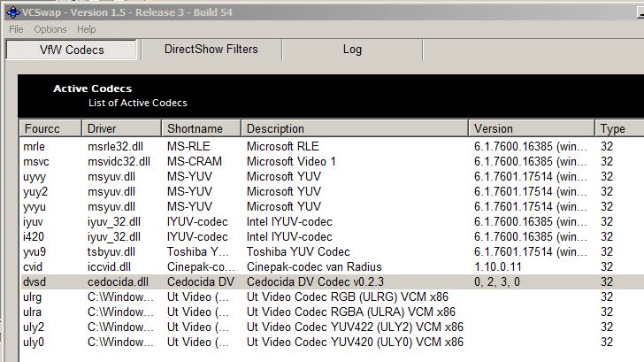Click the Microsoft RLE description
Screen dimensions: 644x362
(282, 146)
